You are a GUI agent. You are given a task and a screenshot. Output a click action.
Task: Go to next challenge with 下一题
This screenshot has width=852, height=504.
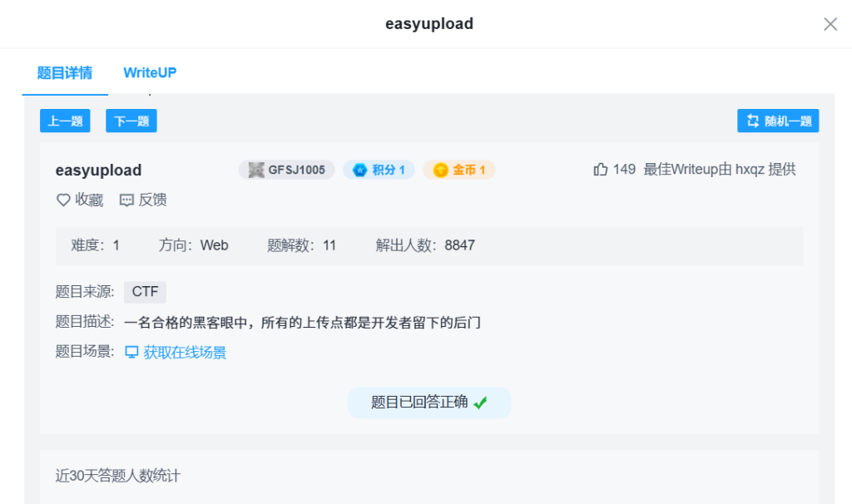click(131, 121)
